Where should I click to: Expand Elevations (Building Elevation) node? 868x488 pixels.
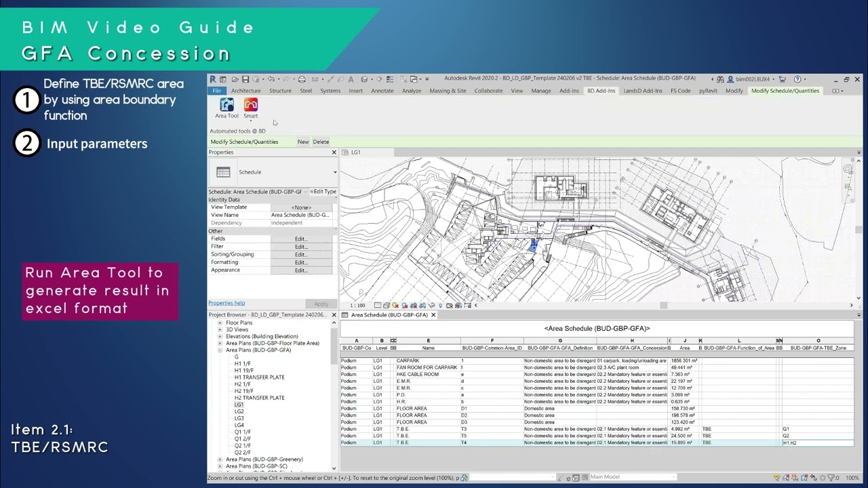220,336
